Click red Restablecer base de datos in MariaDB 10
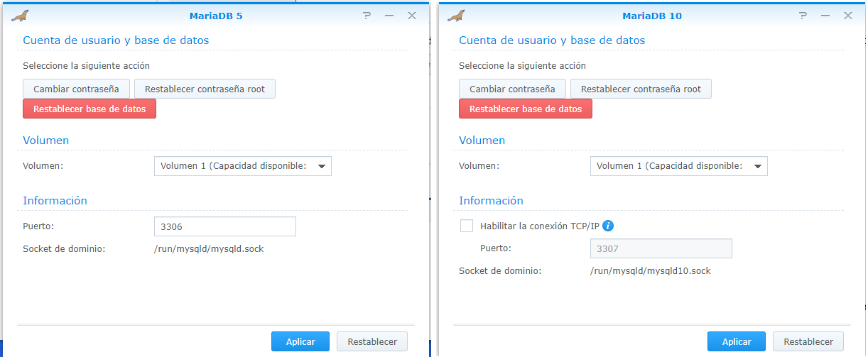The width and height of the screenshot is (868, 357). coord(526,109)
